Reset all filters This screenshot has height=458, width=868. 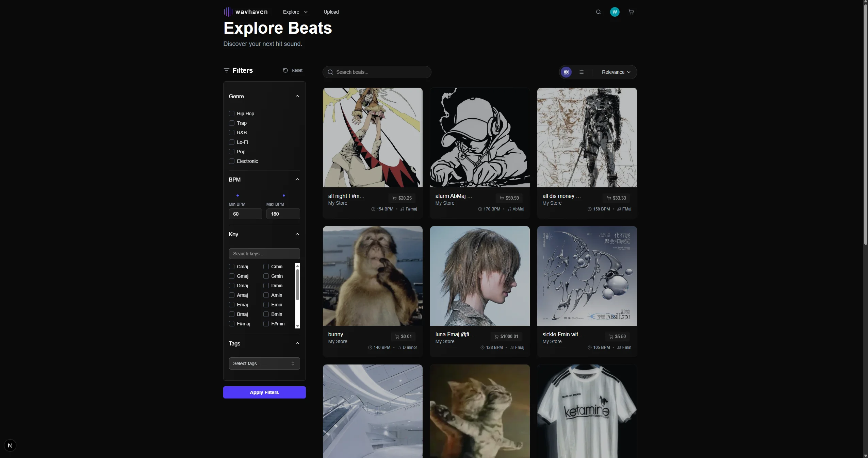tap(293, 70)
